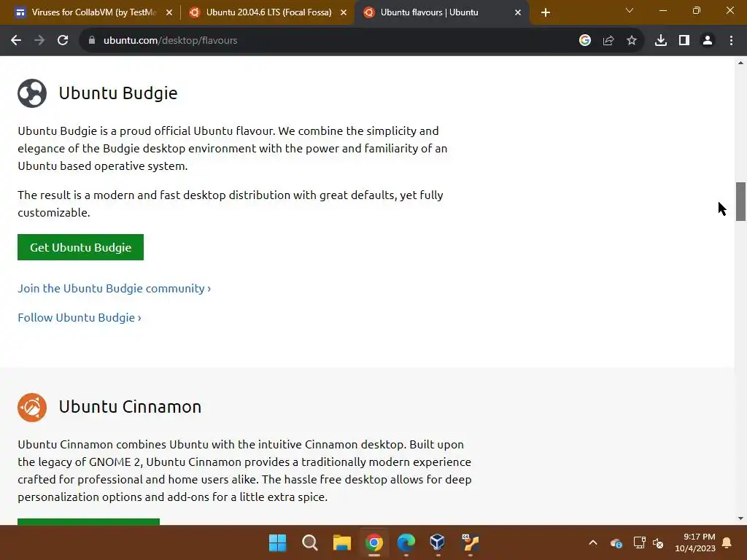This screenshot has height=560, width=747.
Task: Reload the current page
Action: click(63, 41)
